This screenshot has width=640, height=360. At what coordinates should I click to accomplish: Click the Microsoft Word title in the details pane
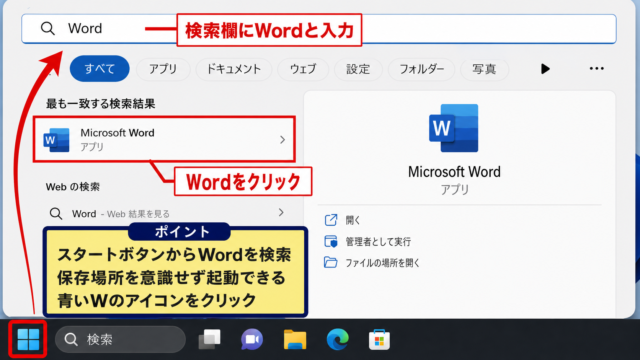tap(454, 172)
